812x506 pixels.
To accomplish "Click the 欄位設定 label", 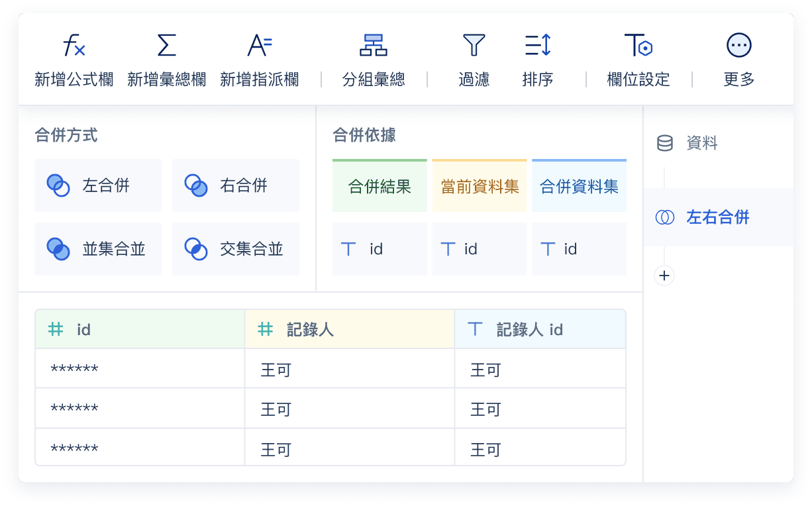I will tap(638, 80).
